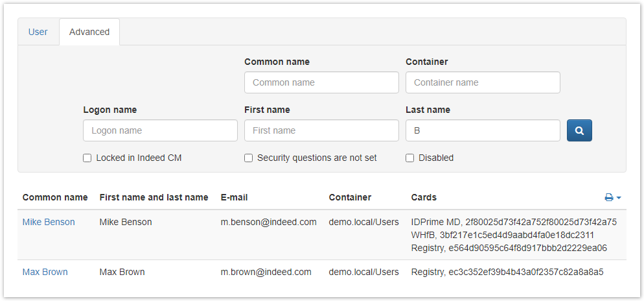Click the E-mail column header
The image size is (644, 301).
tap(234, 197)
